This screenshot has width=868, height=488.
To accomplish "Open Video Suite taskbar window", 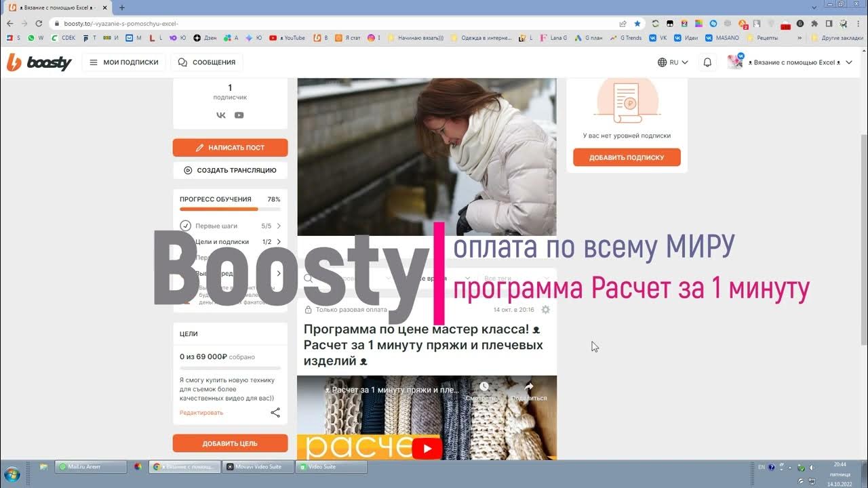I will tap(332, 467).
